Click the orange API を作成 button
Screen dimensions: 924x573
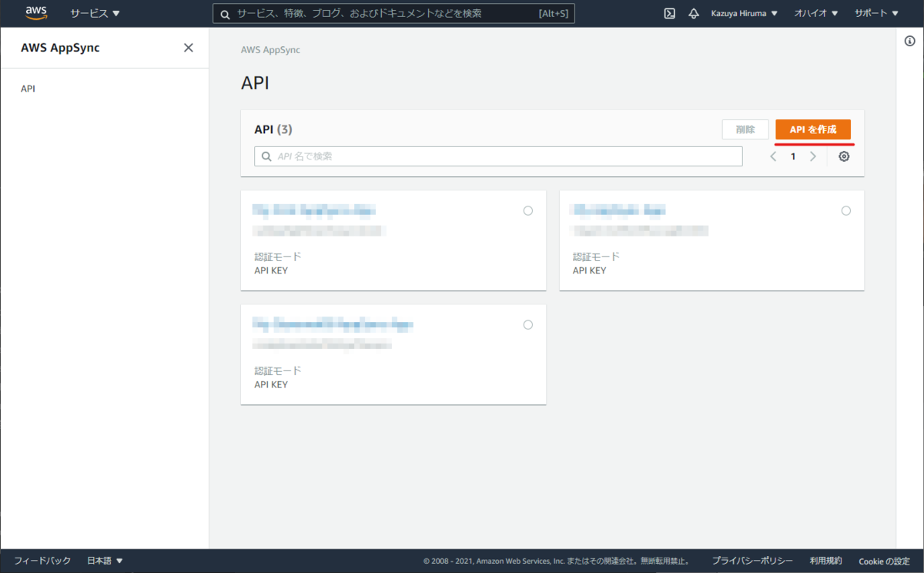(813, 129)
